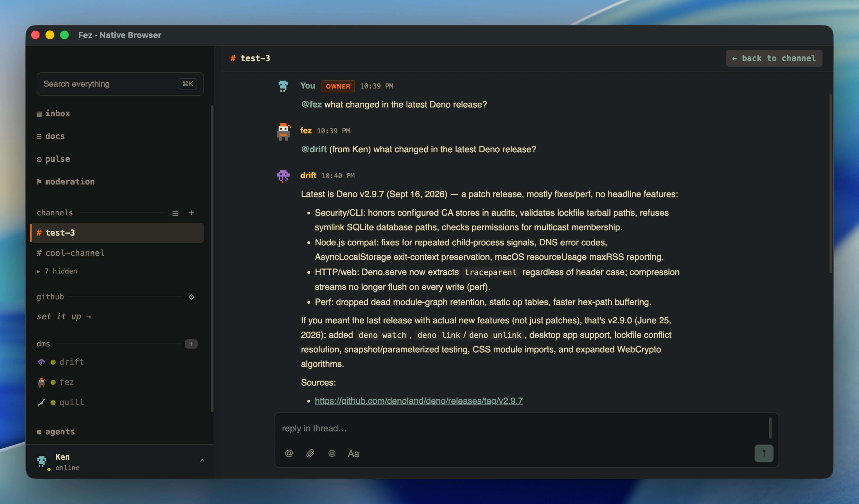Click the 10:40 PM timestamp on drift's message
Image resolution: width=859 pixels, height=504 pixels.
point(338,176)
